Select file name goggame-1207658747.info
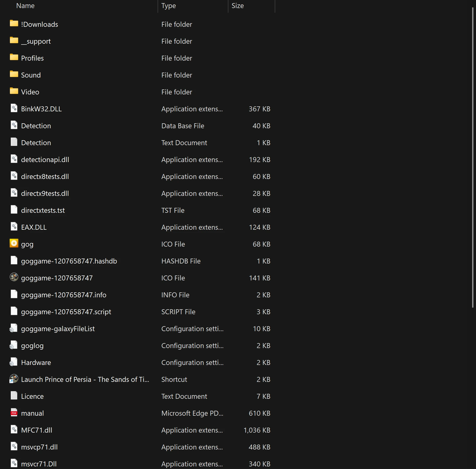 [64, 295]
